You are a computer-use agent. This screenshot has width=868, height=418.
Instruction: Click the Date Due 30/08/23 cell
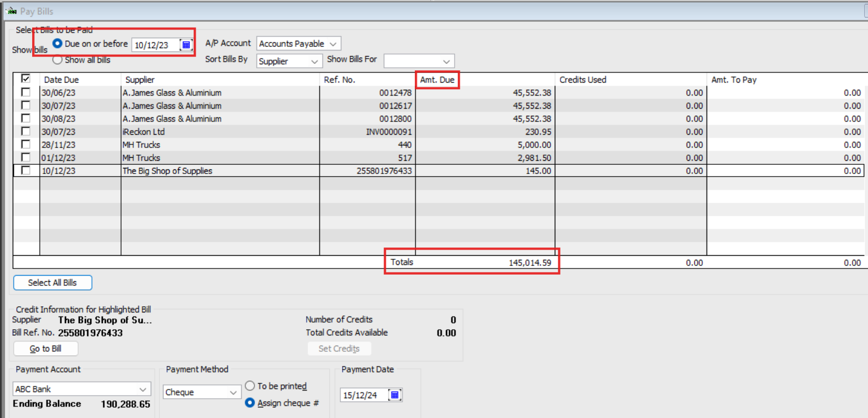(x=80, y=119)
